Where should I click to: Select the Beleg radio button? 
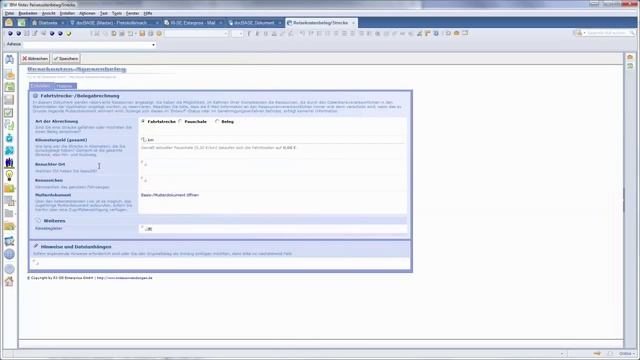pyautogui.click(x=217, y=122)
